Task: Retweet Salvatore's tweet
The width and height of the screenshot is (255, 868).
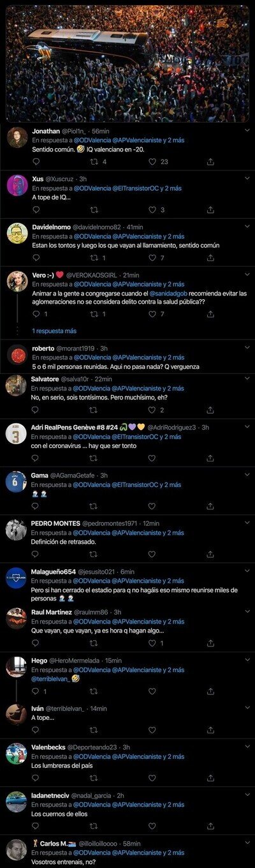Action: point(93,410)
